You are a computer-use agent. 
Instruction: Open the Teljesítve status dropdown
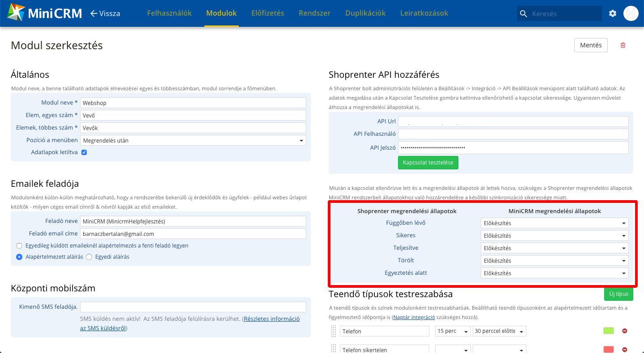(x=555, y=248)
